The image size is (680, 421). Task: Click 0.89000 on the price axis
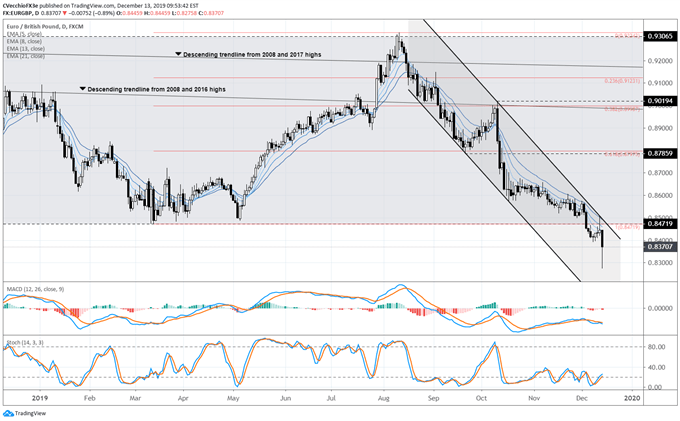(x=660, y=128)
